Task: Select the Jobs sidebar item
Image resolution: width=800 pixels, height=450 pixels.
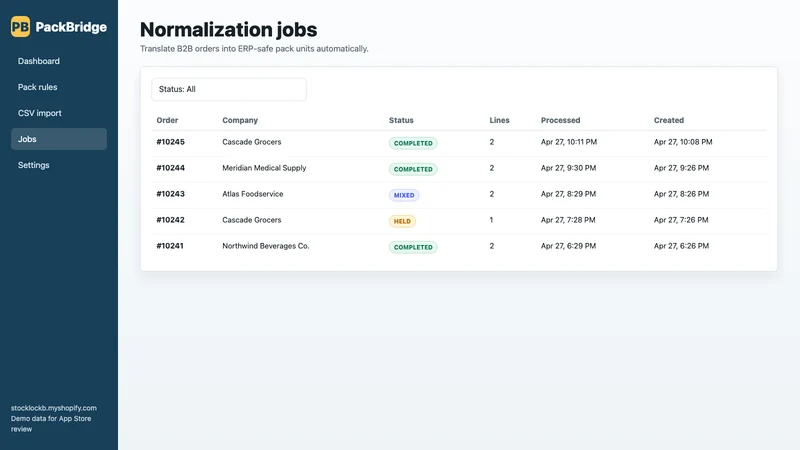Action: pyautogui.click(x=59, y=139)
